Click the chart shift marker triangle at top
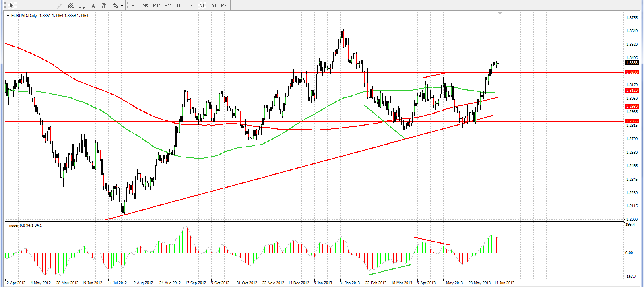The image size is (644, 287). point(500,14)
